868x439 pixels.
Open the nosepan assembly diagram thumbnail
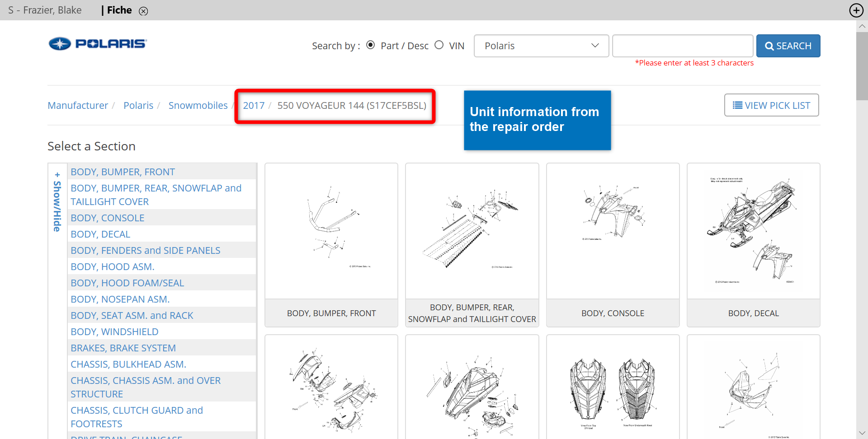pyautogui.click(x=754, y=387)
